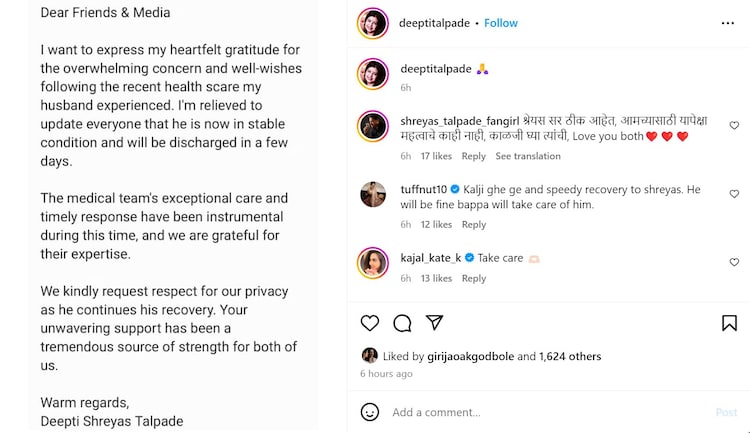Like the tuffnut10 comment

coord(734,194)
